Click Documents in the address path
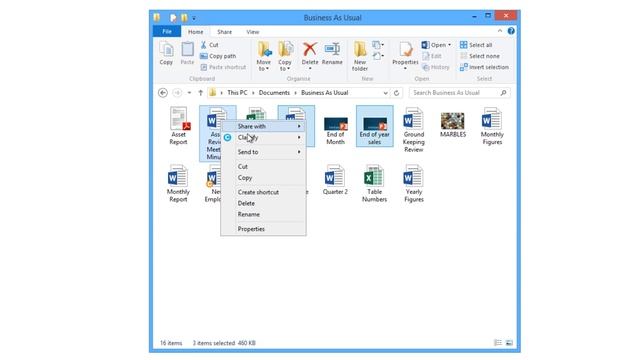Image resolution: width=640 pixels, height=360 pixels. tap(274, 93)
